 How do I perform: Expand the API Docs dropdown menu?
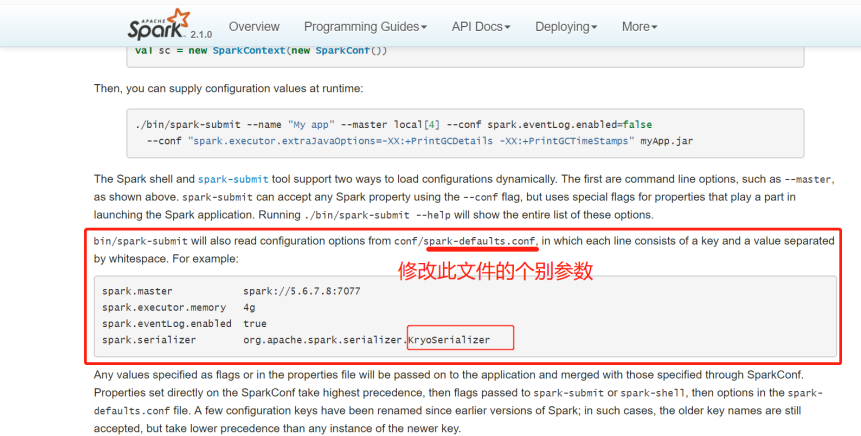point(481,26)
